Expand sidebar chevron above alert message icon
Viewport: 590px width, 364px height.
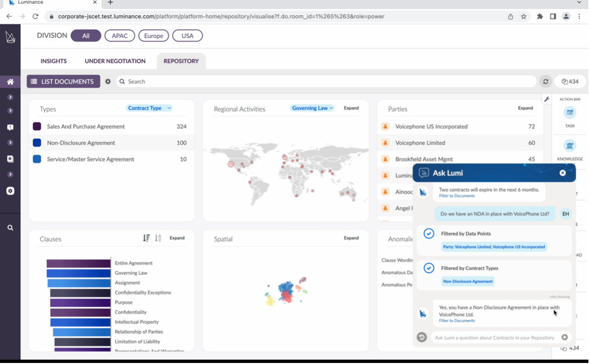click(10, 111)
